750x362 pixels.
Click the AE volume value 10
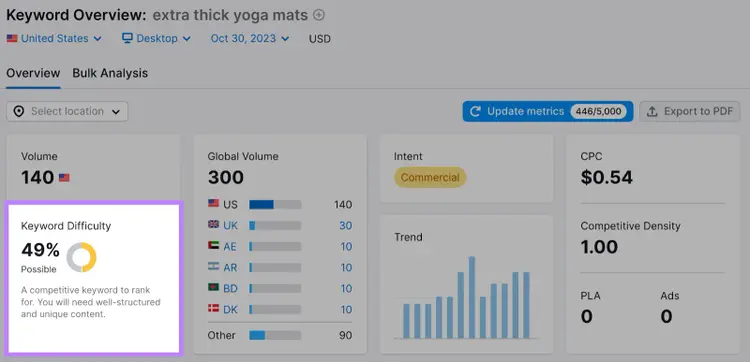[x=346, y=247]
